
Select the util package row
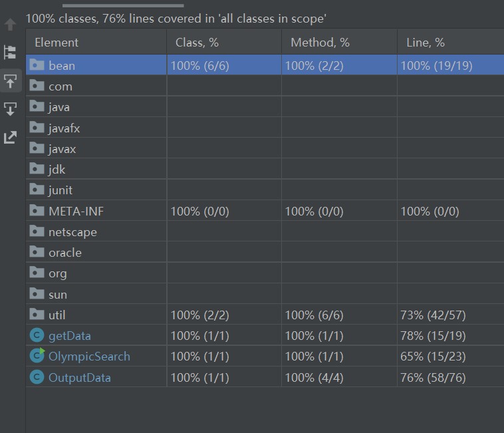coord(265,315)
